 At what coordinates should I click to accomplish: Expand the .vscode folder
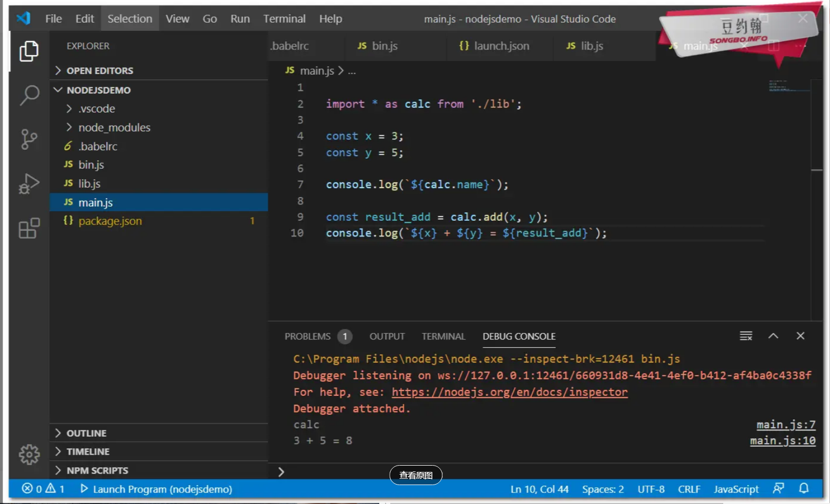[x=159, y=109]
